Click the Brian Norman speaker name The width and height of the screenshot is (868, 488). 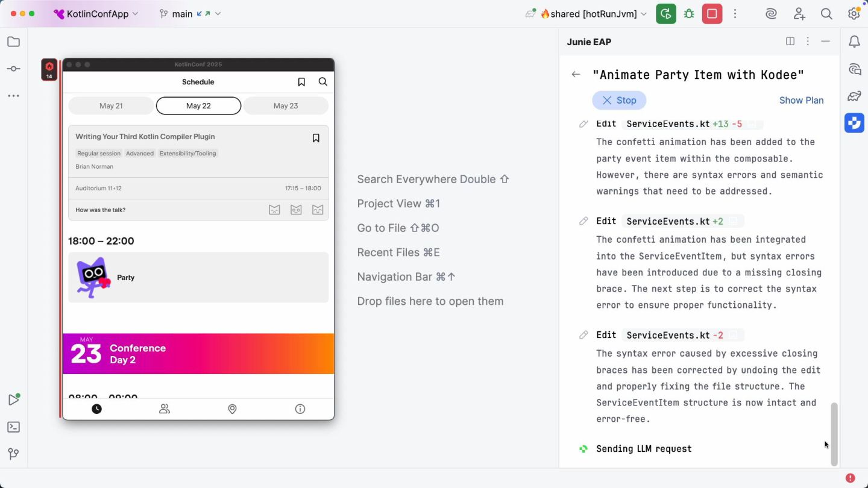point(94,166)
